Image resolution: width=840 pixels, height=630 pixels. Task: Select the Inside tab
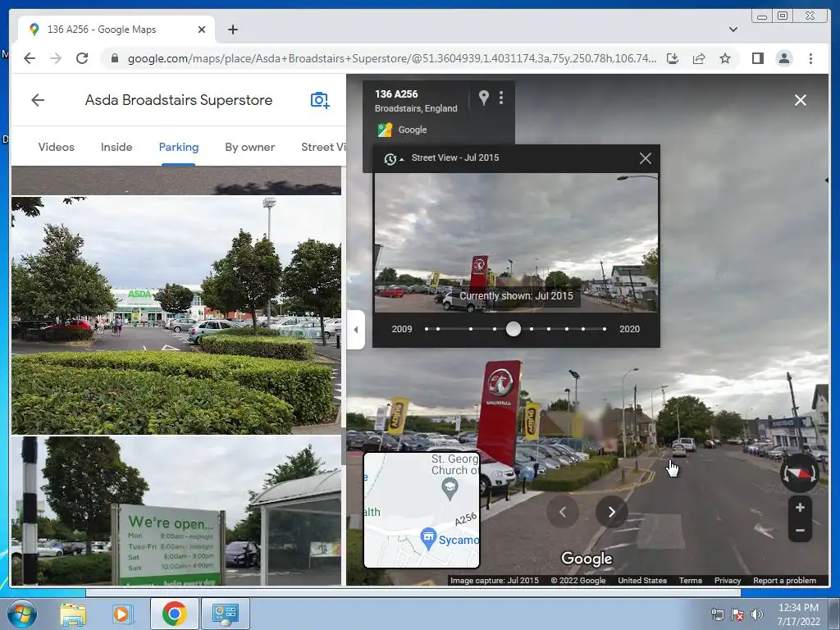[116, 147]
